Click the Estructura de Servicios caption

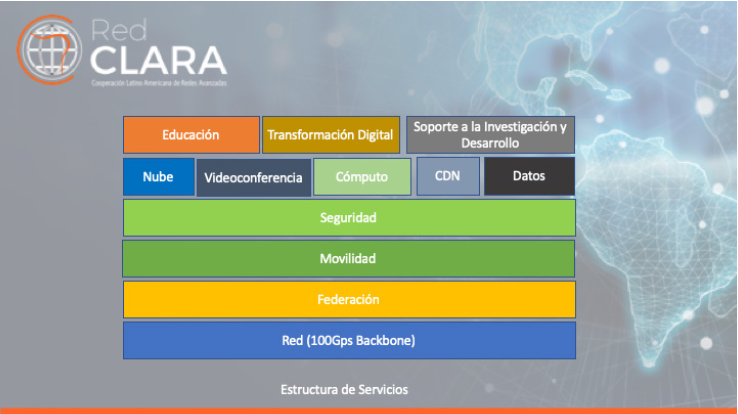point(344,389)
